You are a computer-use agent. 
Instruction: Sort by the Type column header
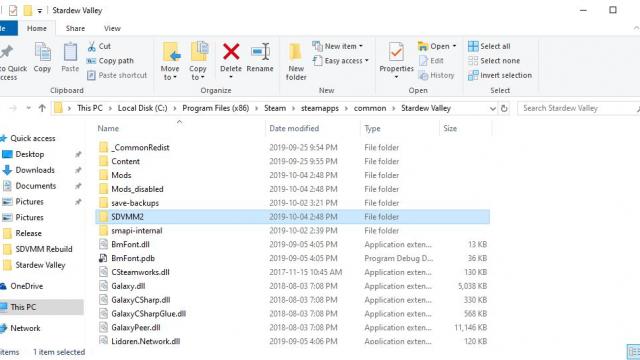372,129
